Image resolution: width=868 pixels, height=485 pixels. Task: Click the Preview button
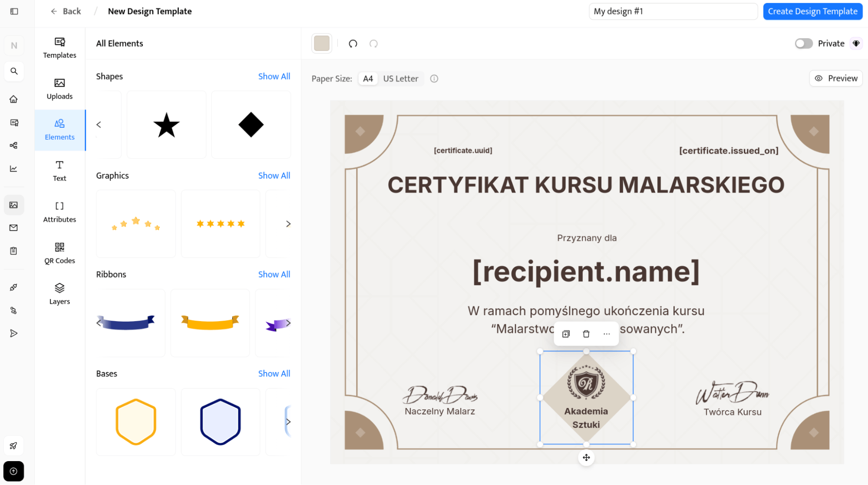836,78
